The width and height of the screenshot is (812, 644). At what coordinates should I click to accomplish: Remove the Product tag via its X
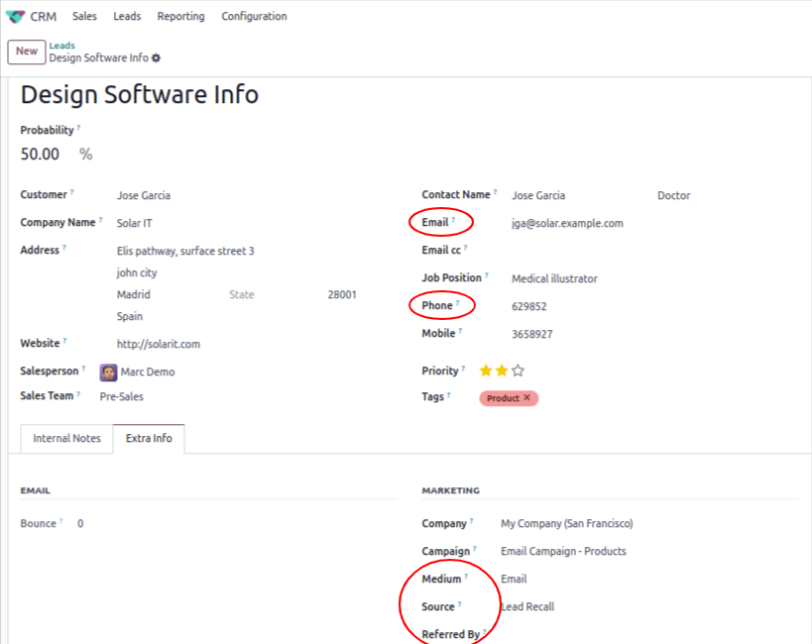pos(526,398)
